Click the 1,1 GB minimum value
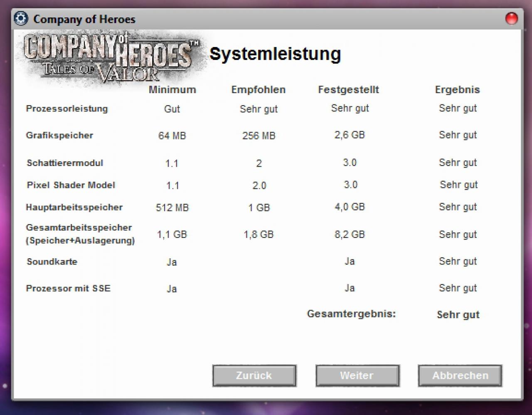The height and width of the screenshot is (415, 532). [x=172, y=235]
